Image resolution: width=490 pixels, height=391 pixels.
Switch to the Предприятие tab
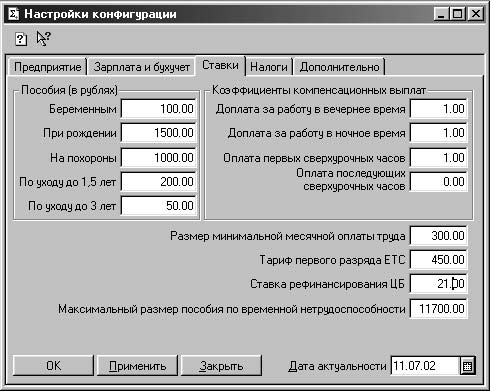(47, 67)
